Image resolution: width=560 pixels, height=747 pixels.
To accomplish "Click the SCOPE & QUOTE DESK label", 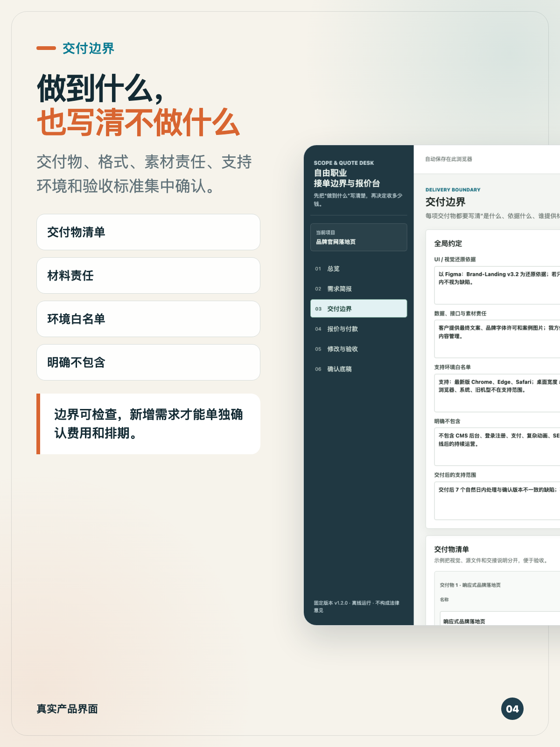I will pyautogui.click(x=343, y=163).
